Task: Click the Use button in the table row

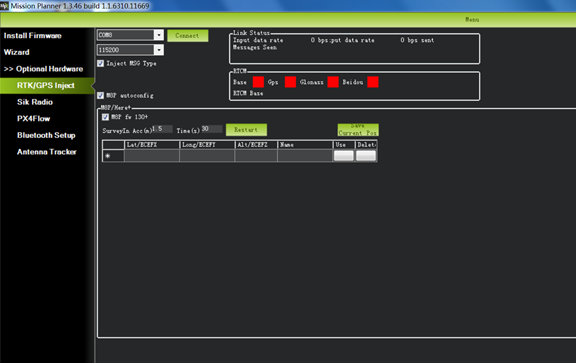Action: 344,156
